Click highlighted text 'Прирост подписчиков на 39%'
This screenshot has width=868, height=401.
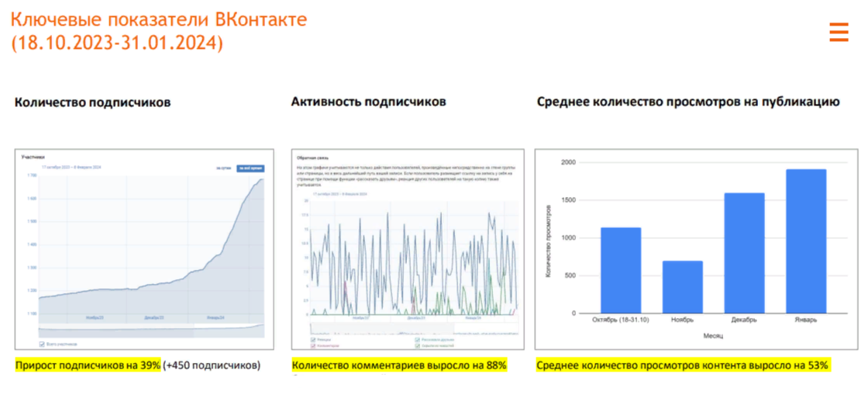click(x=88, y=365)
